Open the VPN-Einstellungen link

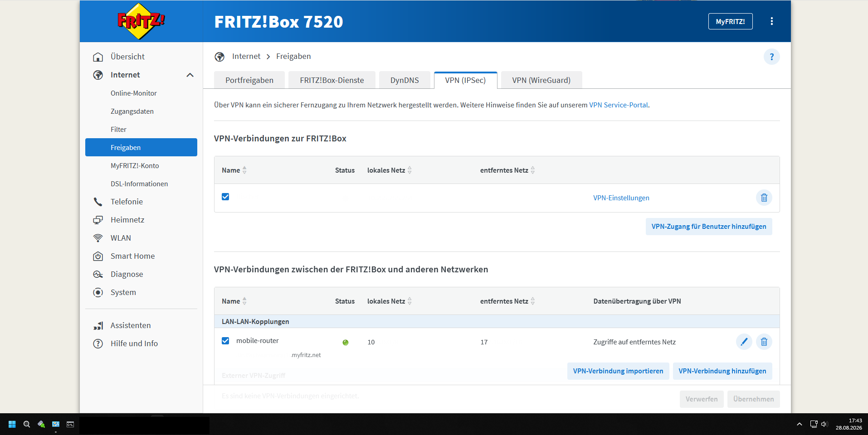point(621,198)
